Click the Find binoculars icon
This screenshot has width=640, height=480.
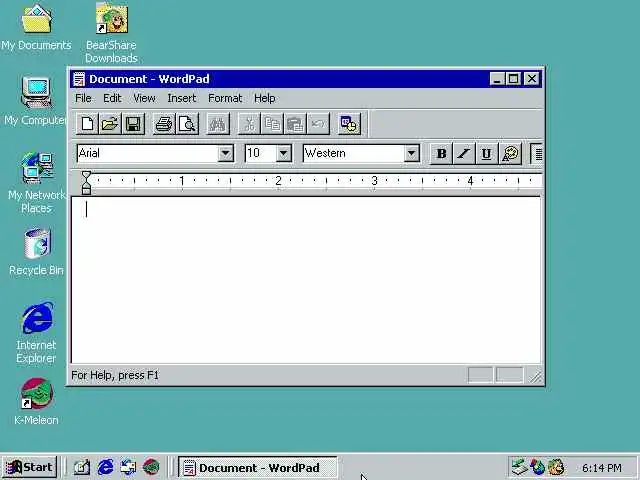tap(218, 124)
